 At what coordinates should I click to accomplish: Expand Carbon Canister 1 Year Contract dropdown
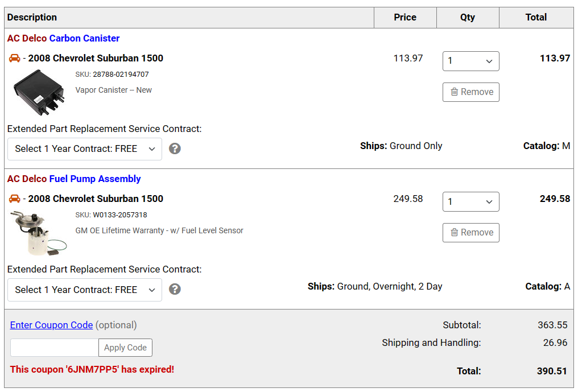click(x=85, y=149)
